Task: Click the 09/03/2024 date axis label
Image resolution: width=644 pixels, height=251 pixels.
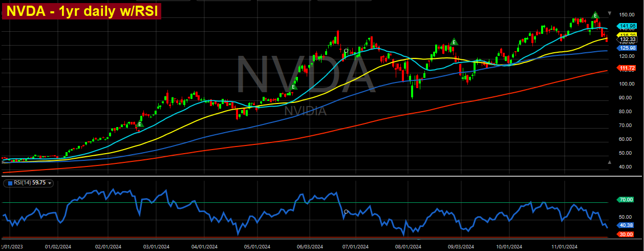Action: coord(460,246)
